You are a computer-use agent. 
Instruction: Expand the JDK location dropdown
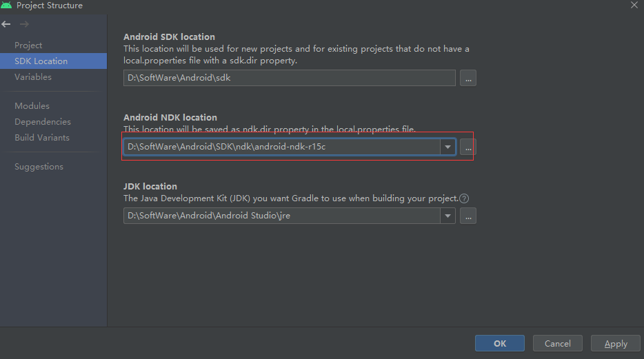click(x=448, y=216)
